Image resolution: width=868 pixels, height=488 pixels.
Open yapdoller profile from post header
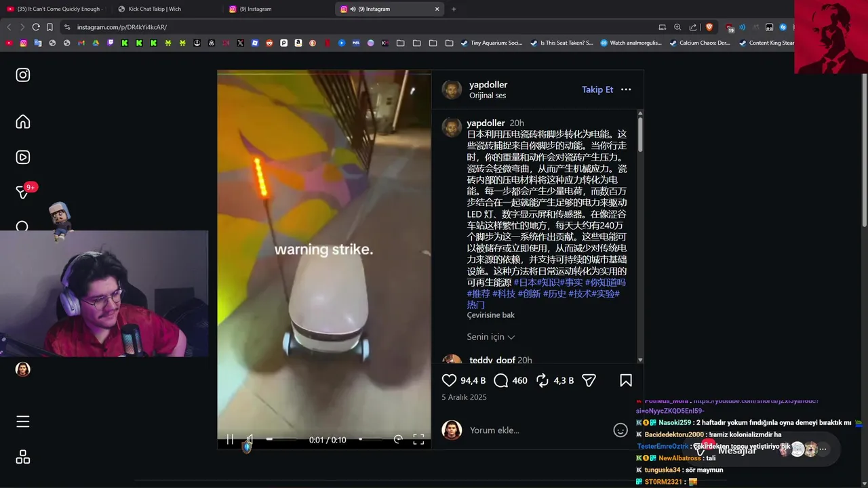[x=488, y=85]
